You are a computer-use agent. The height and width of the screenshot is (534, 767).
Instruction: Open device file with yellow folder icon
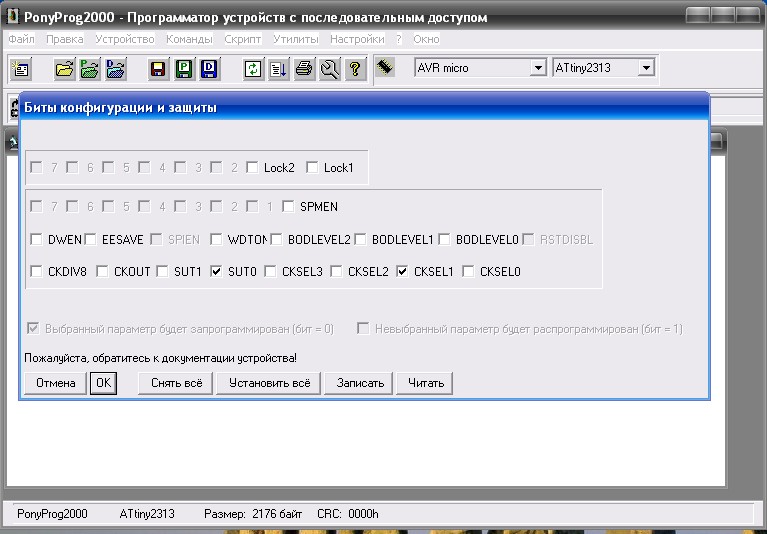coord(65,68)
